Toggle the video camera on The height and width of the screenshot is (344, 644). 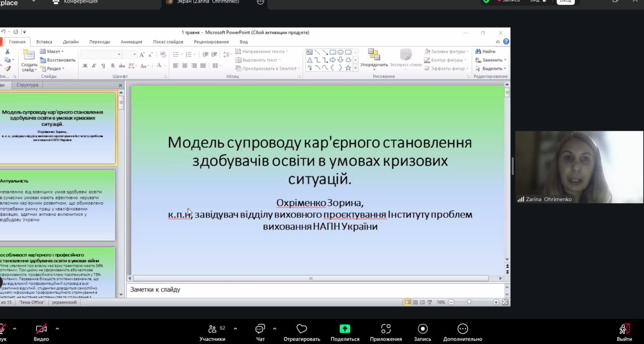click(x=41, y=329)
